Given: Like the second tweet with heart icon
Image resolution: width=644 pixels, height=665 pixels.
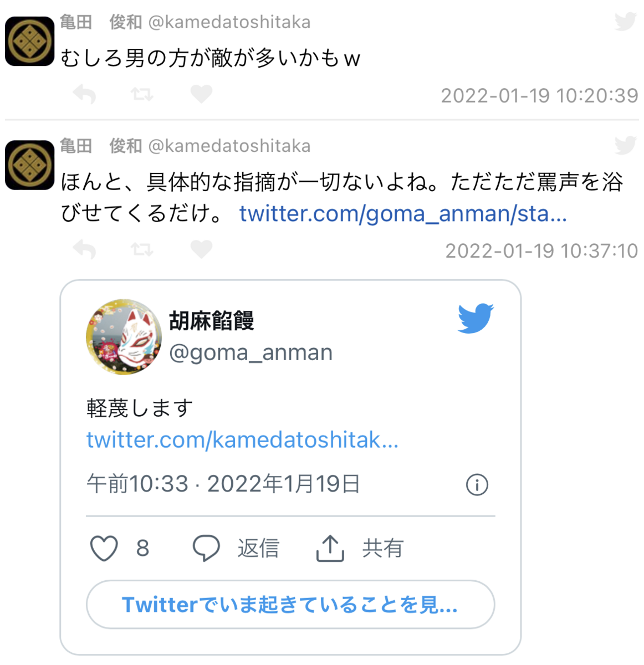Looking at the screenshot, I should pos(201,249).
